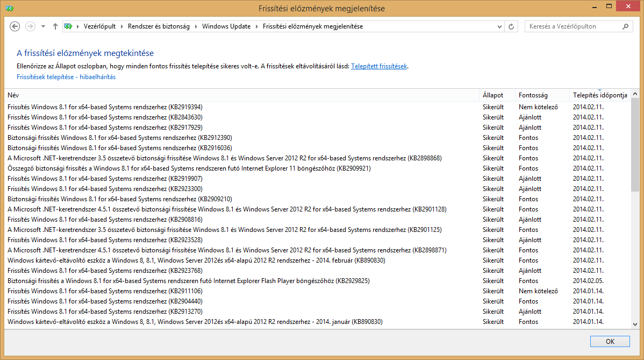Open recent locations dropdown arrow
Screen dimensions: 644x360
pyautogui.click(x=43, y=26)
